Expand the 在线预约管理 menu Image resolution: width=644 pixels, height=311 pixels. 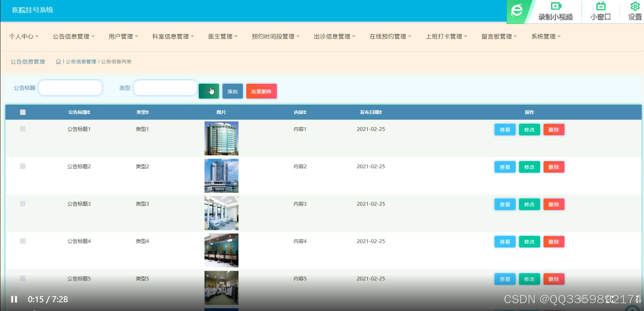391,37
